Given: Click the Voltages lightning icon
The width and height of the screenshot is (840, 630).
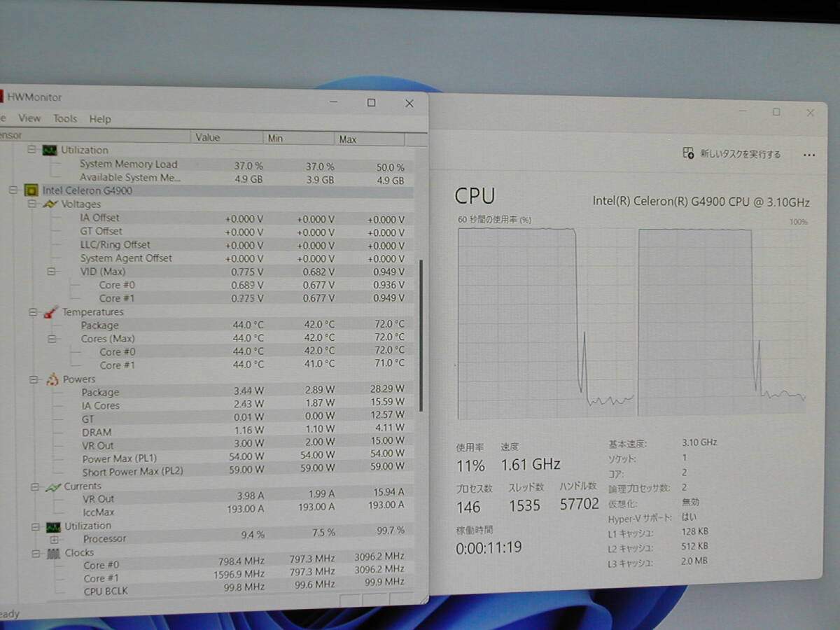Looking at the screenshot, I should click(x=50, y=204).
